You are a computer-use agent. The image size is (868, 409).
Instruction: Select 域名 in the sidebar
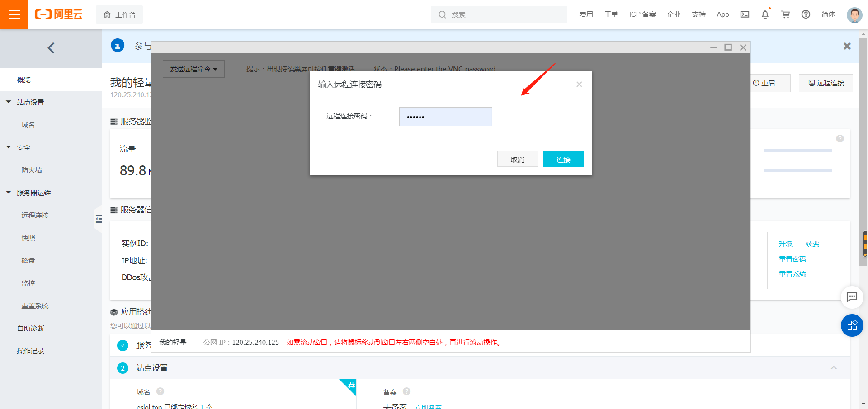28,125
